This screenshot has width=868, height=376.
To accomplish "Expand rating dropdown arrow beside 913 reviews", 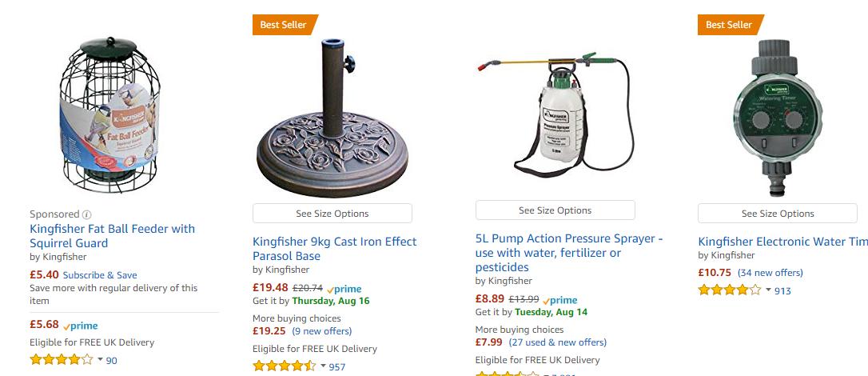I will (768, 290).
